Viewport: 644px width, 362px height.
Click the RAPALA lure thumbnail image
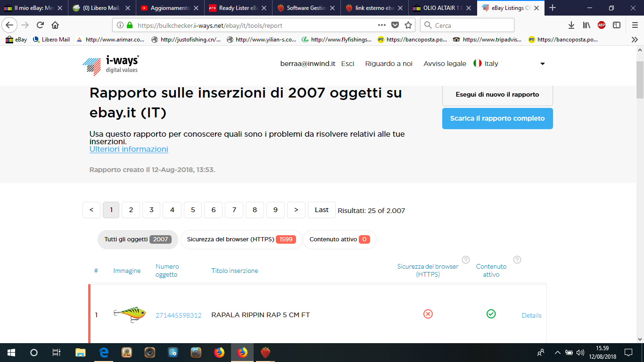129,314
